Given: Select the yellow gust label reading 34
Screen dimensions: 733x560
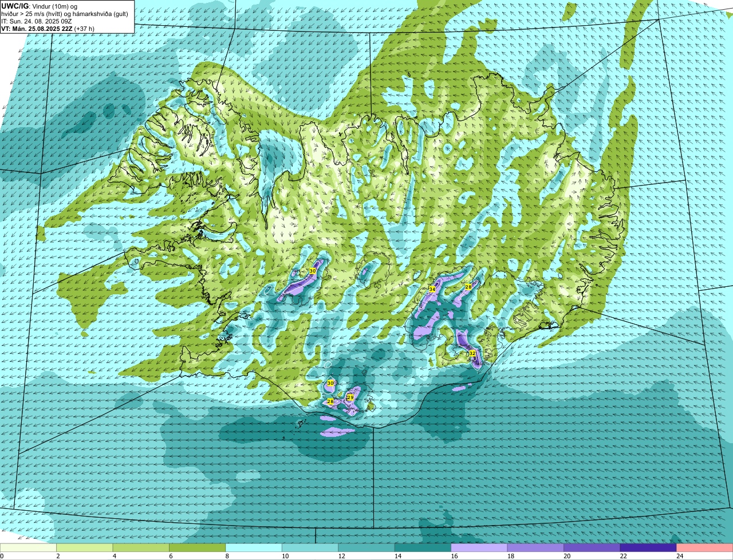Looking at the screenshot, I should pos(432,290).
